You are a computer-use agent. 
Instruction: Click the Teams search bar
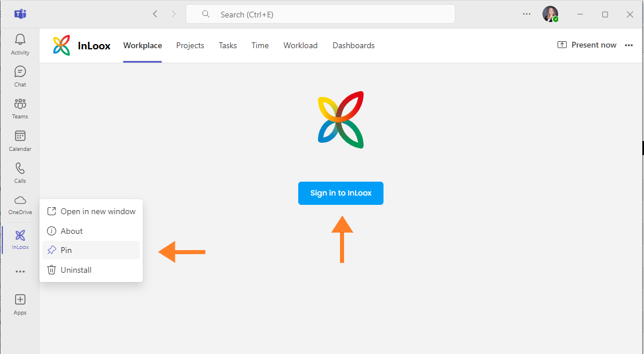click(x=321, y=14)
